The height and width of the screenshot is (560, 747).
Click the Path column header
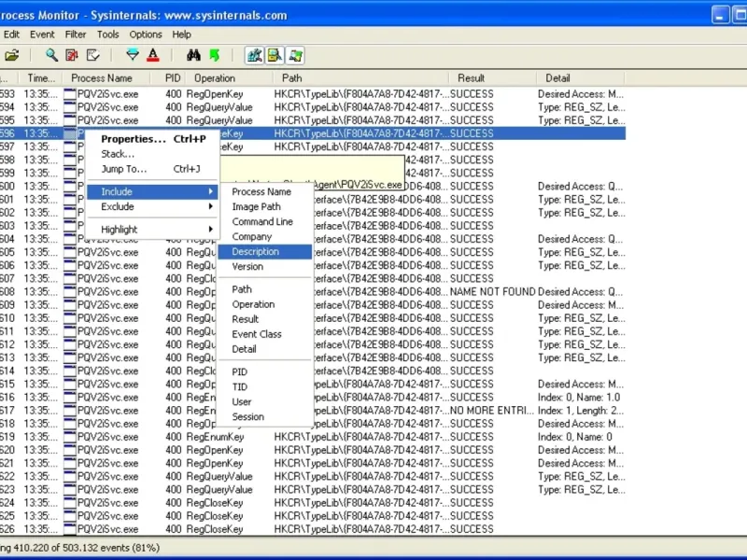click(x=360, y=78)
